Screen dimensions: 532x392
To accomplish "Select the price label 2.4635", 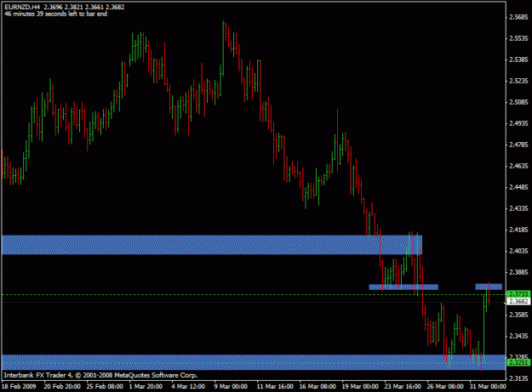I will [518, 166].
